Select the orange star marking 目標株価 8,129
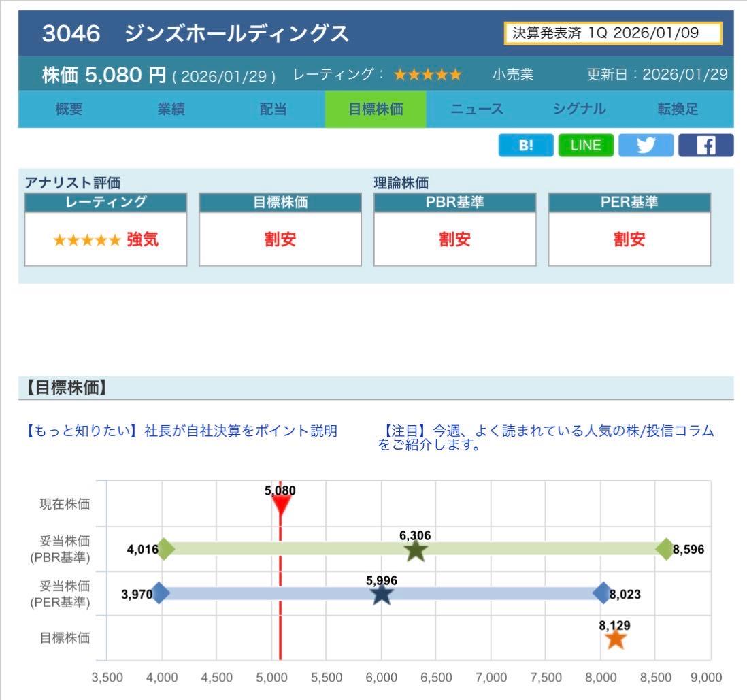Image resolution: width=747 pixels, height=700 pixels. (616, 638)
